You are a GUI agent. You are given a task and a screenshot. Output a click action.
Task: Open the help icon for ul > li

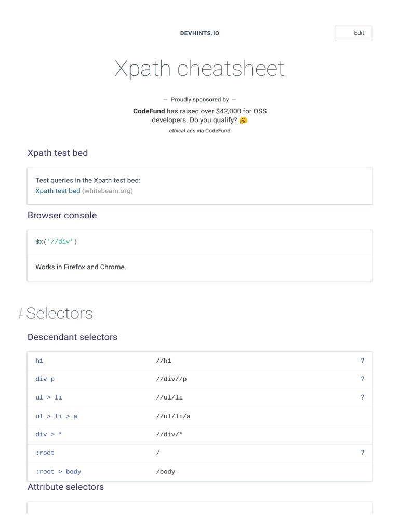click(x=362, y=397)
